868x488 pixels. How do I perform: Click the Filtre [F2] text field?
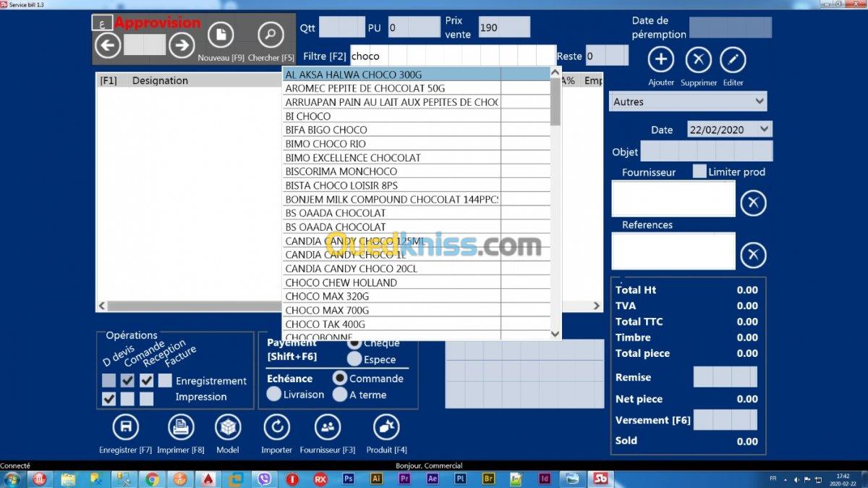click(453, 56)
